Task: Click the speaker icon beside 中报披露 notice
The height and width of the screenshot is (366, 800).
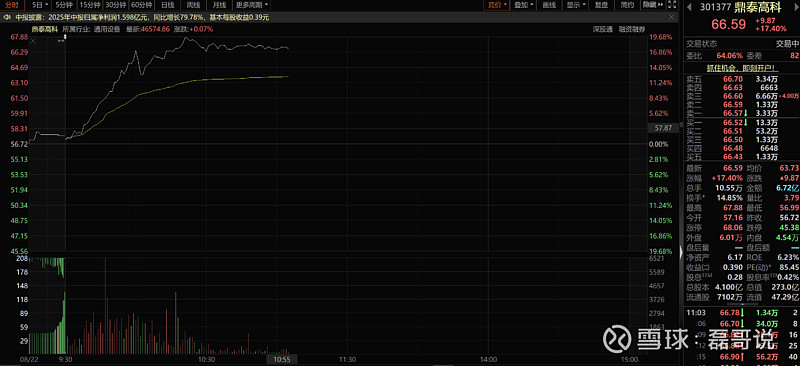Action: click(x=6, y=17)
